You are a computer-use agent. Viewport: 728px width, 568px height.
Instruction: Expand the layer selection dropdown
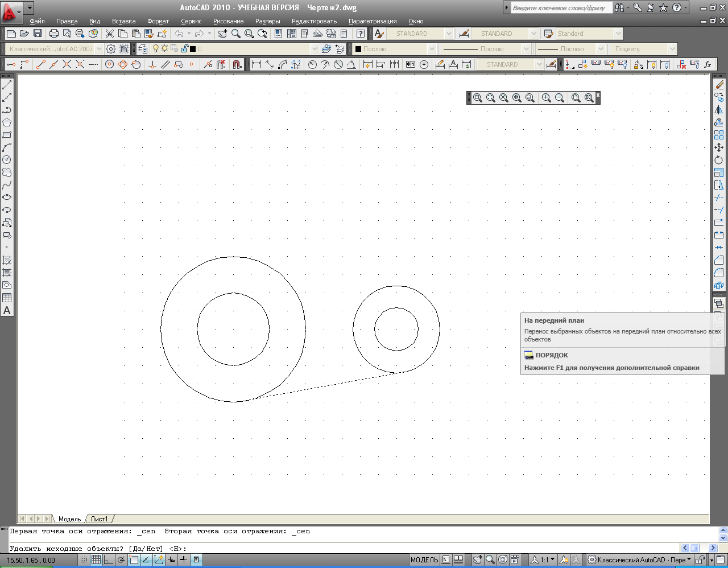pyautogui.click(x=314, y=49)
